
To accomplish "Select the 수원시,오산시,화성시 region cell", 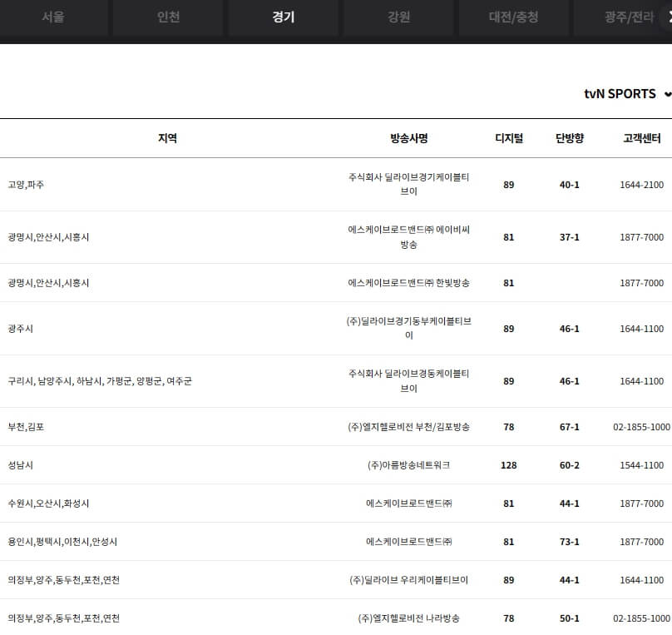I will (48, 504).
